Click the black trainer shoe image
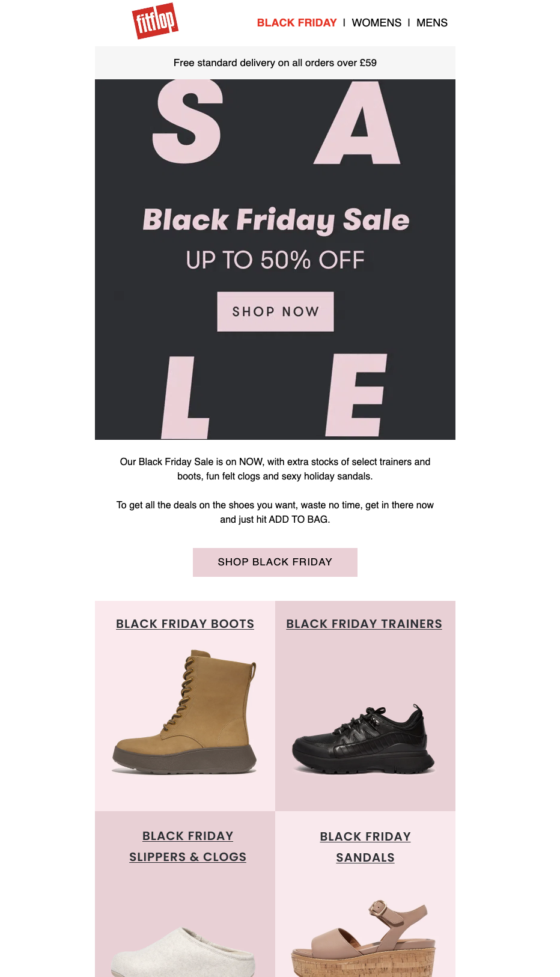 363,740
